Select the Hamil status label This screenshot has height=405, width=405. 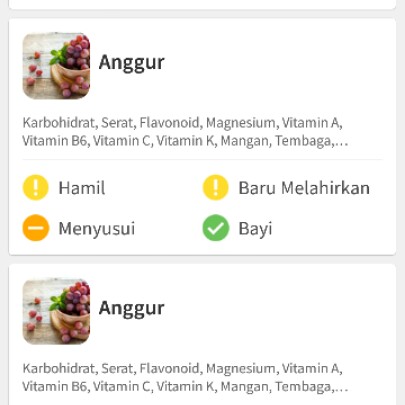click(x=82, y=188)
